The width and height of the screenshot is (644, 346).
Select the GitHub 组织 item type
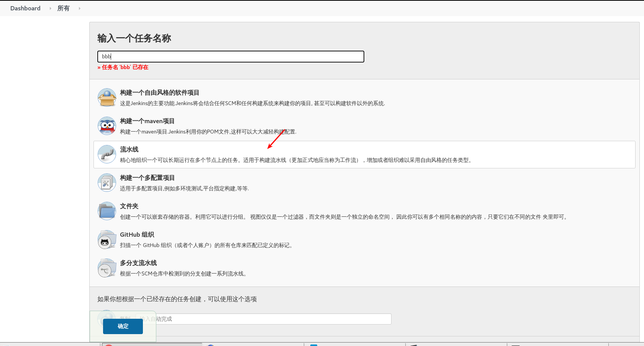point(137,234)
